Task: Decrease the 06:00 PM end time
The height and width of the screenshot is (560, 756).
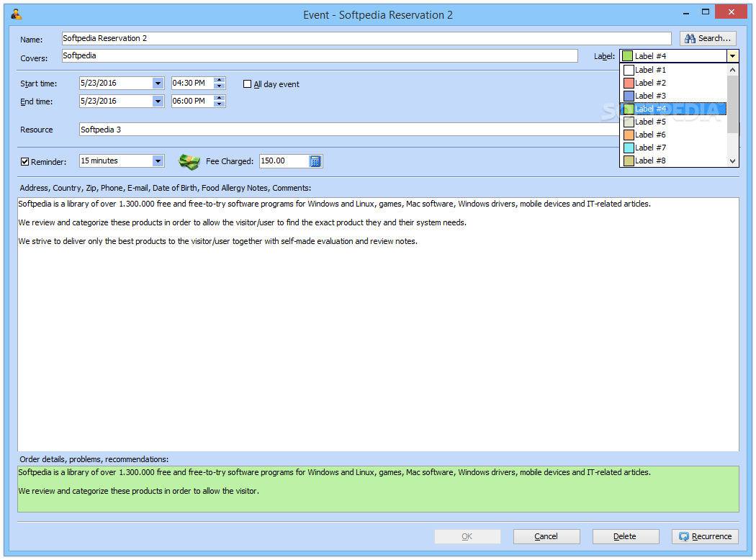Action: pos(220,104)
